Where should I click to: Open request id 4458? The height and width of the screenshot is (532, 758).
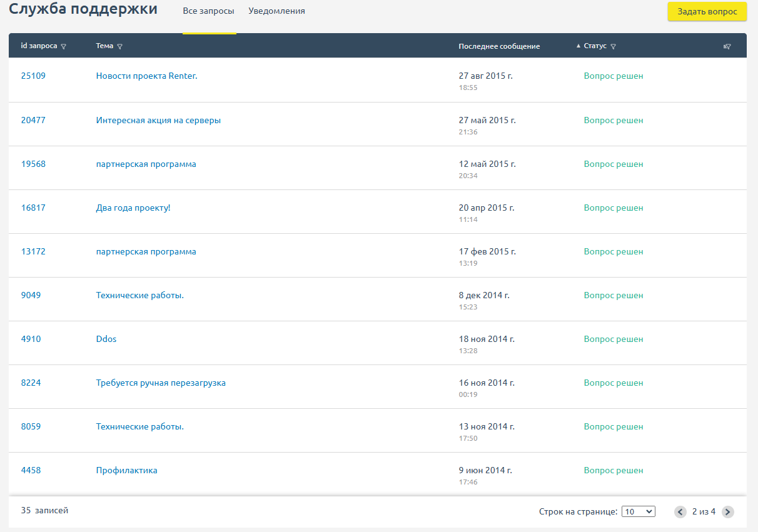coord(31,470)
